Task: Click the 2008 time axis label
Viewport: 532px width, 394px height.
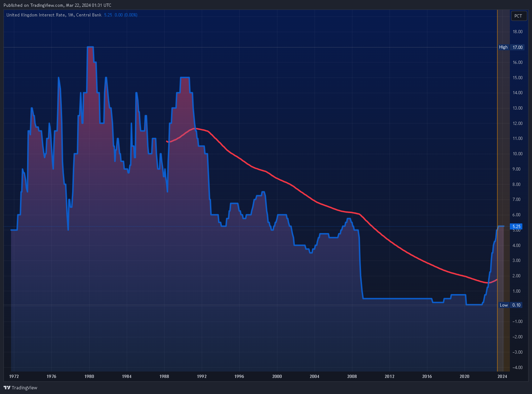Action: point(352,377)
